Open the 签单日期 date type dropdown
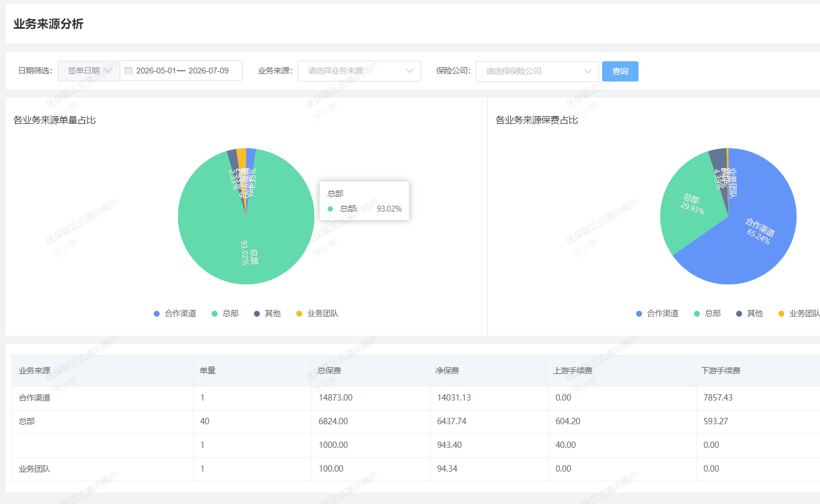Image resolution: width=820 pixels, height=504 pixels. 89,71
